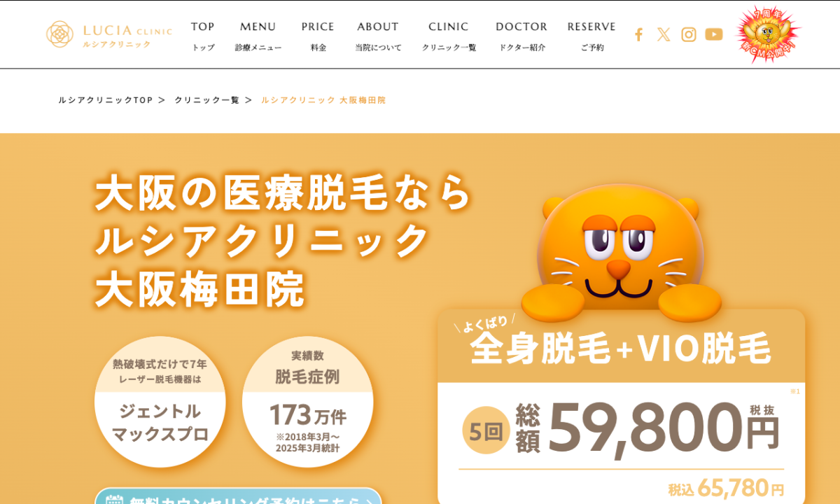840x504 pixels.
Task: Open the RESERVE ご予約 menu item
Action: coord(591,36)
